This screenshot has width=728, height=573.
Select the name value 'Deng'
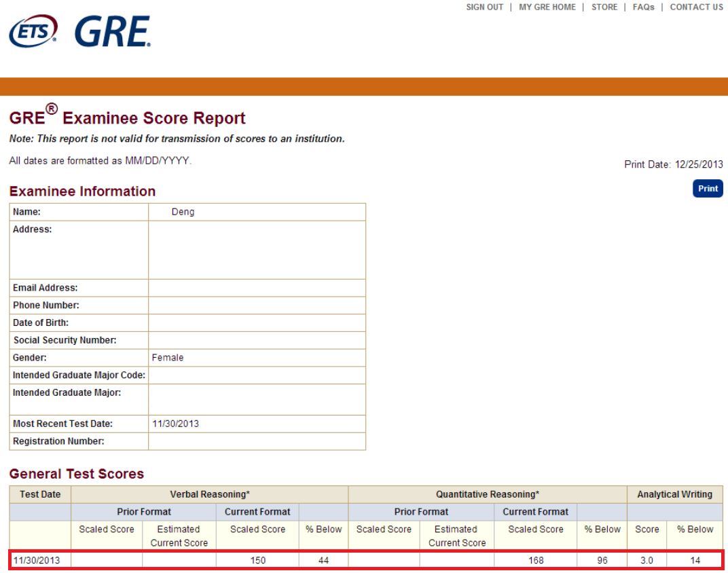183,212
